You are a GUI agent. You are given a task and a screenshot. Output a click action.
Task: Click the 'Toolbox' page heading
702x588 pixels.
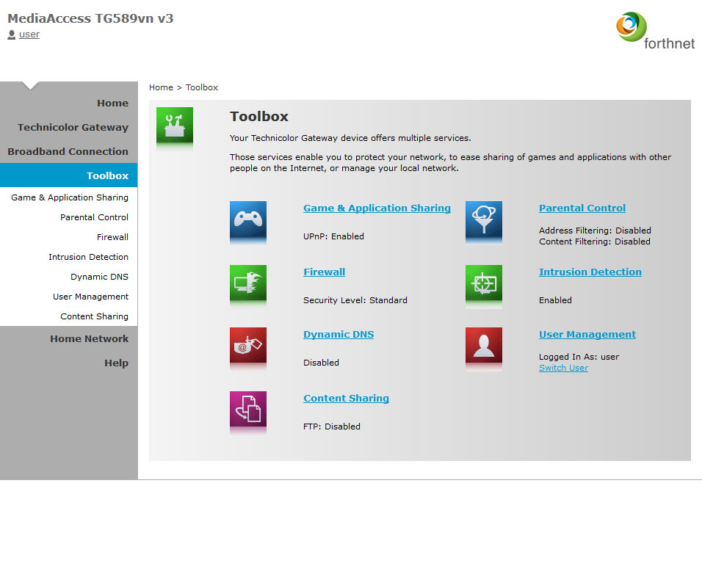259,116
